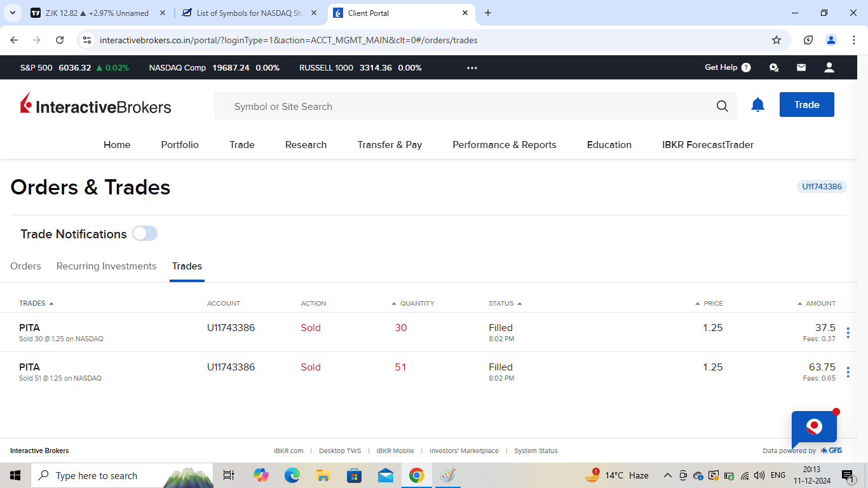
Task: Open the chat support icon in header
Action: coord(774,67)
